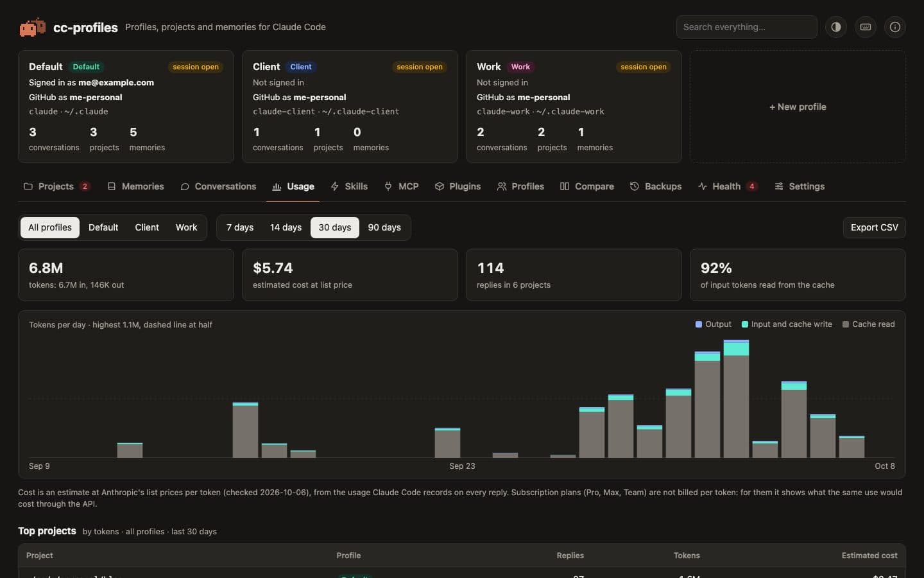Open the Health tab

[x=728, y=186]
